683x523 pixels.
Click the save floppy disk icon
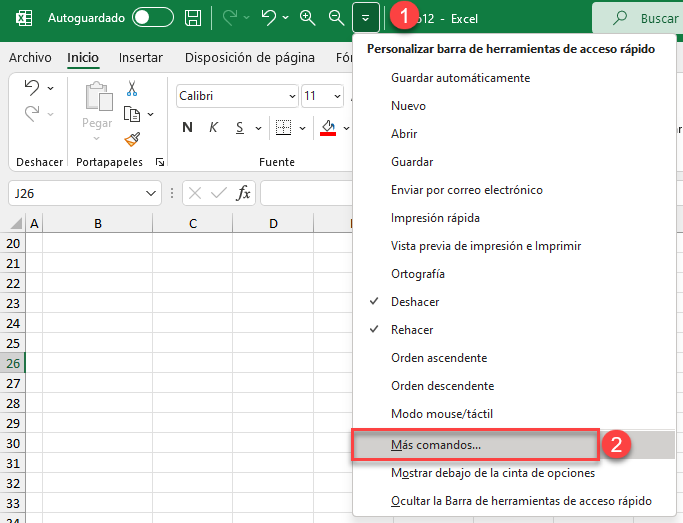point(193,18)
